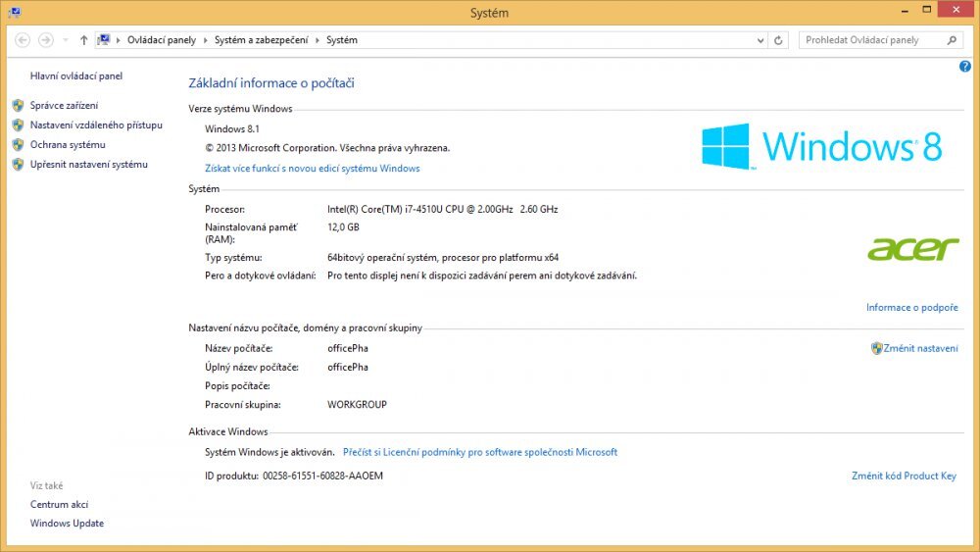Click shield icon beside Ochrana systému
Image resolution: width=980 pixels, height=552 pixels.
click(18, 144)
